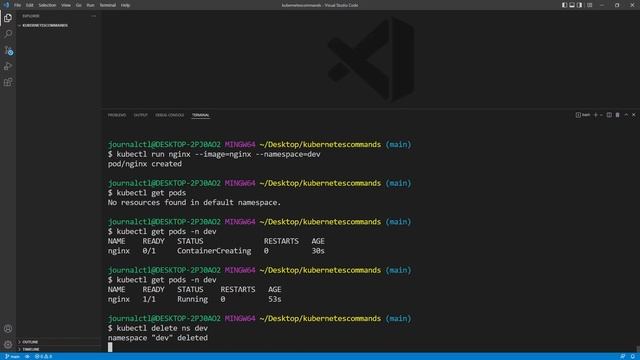This screenshot has width=640, height=360.
Task: Click 'namespace "dev" deleted' output line
Action: (158, 338)
